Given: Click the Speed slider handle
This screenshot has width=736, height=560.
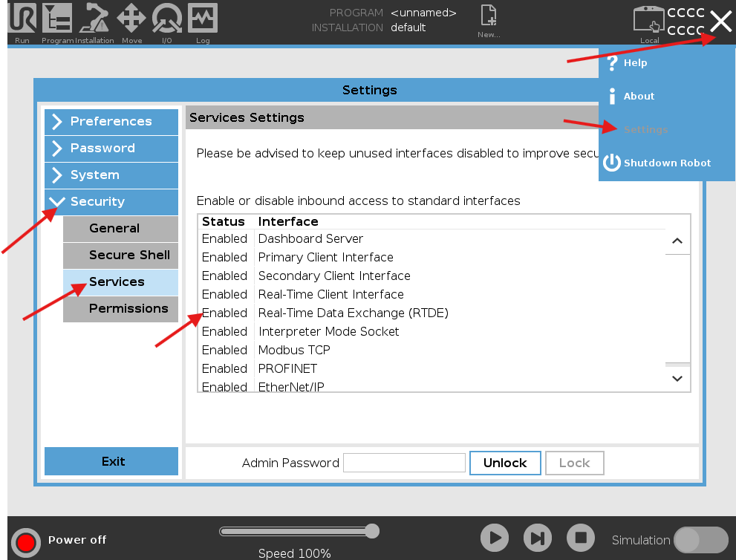Looking at the screenshot, I should (372, 531).
